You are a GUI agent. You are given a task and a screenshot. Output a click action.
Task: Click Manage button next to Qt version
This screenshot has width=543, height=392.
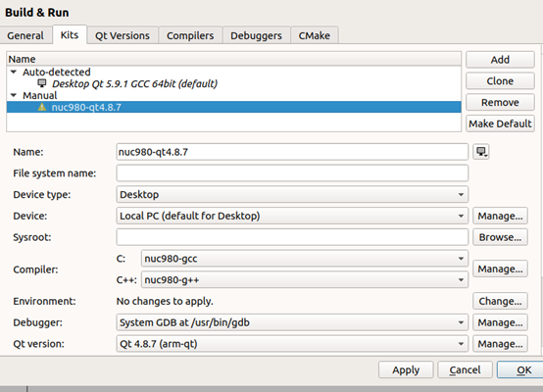(x=500, y=344)
